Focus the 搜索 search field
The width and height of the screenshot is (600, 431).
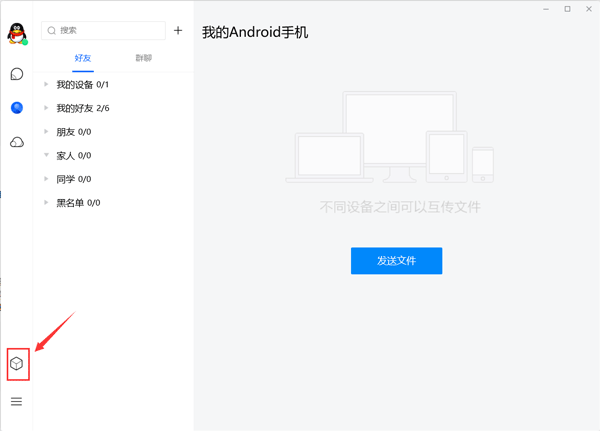point(104,31)
